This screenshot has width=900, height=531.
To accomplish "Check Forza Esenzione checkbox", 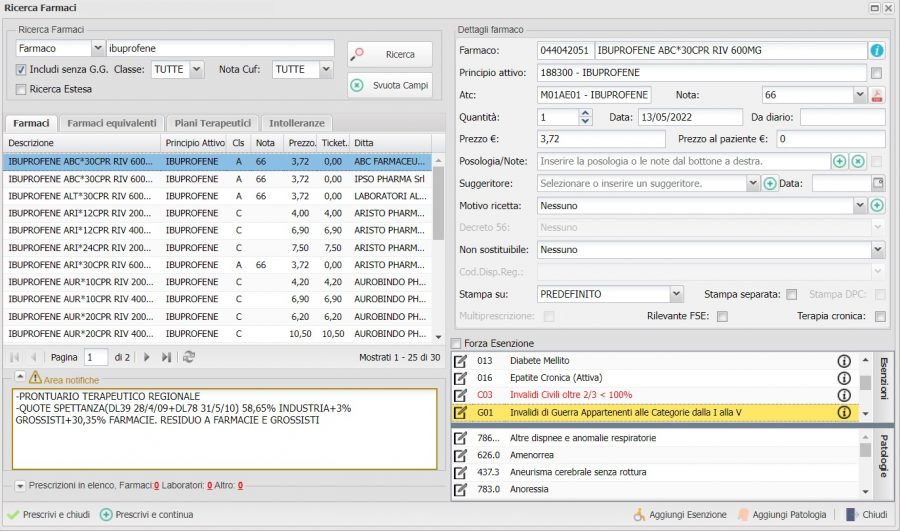I will 456,343.
